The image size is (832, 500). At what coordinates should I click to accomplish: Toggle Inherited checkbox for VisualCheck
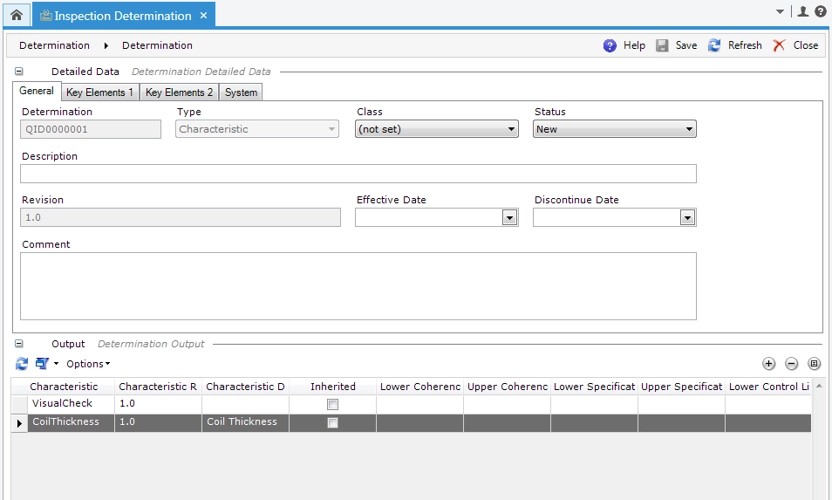[333, 404]
